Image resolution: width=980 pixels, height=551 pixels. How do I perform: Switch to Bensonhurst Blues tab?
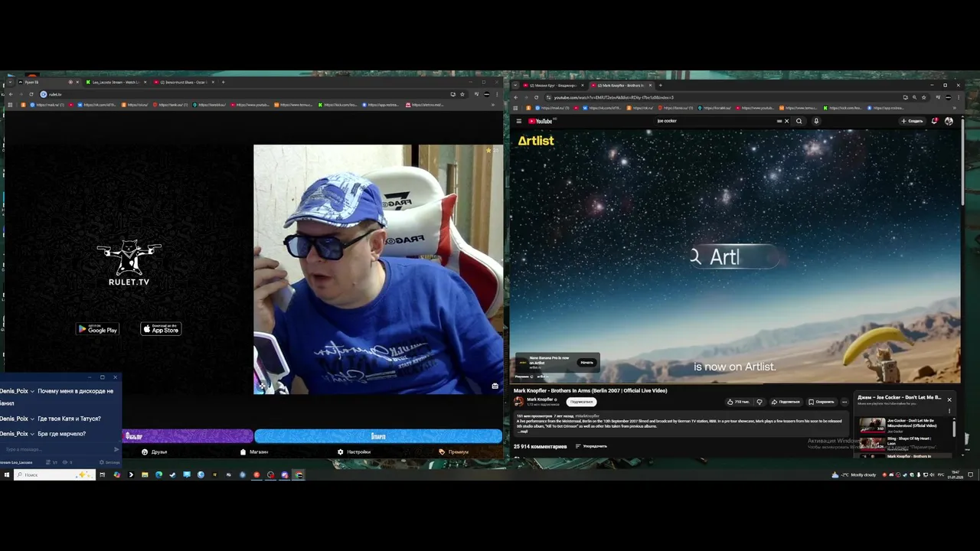tap(184, 82)
